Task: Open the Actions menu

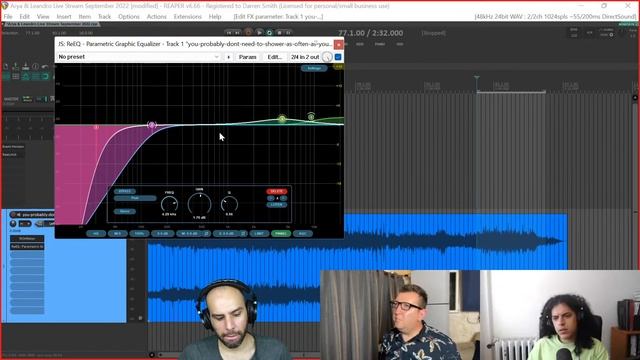Action: [x=157, y=17]
